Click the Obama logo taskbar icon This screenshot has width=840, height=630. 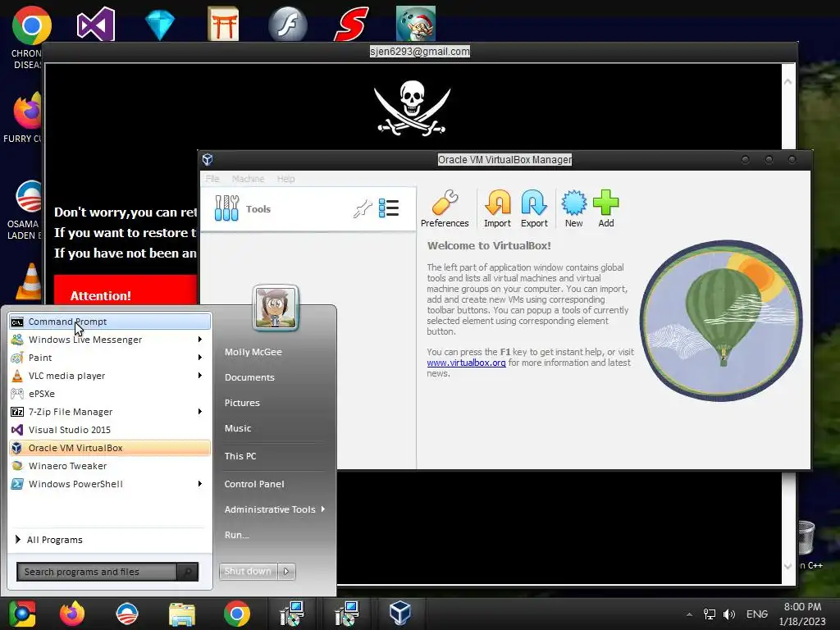click(127, 614)
